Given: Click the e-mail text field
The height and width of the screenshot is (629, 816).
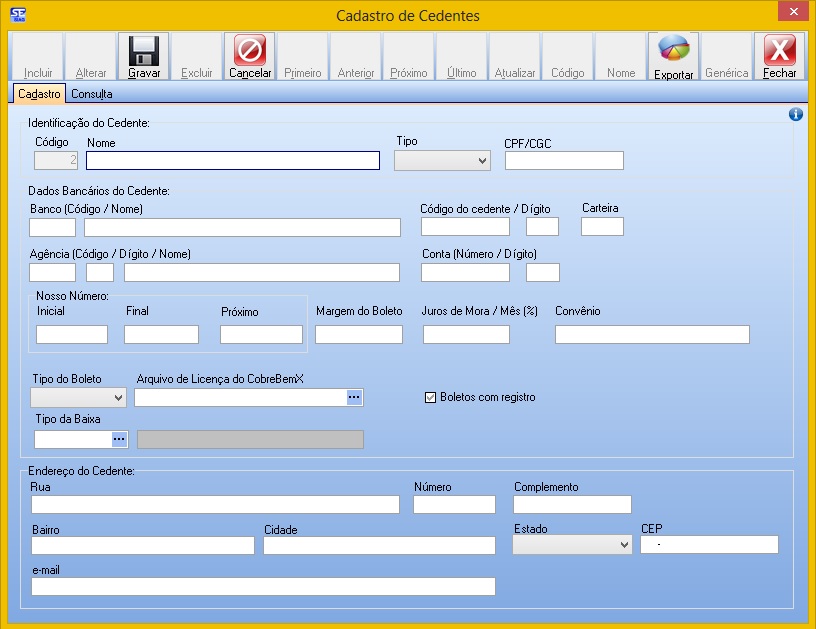Looking at the screenshot, I should point(263,587).
